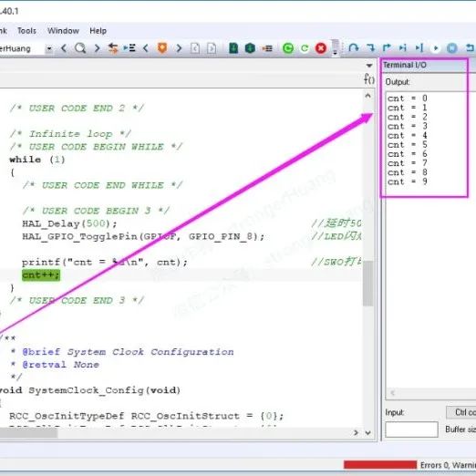Click the editor scroll down arrow

[x=367, y=432]
